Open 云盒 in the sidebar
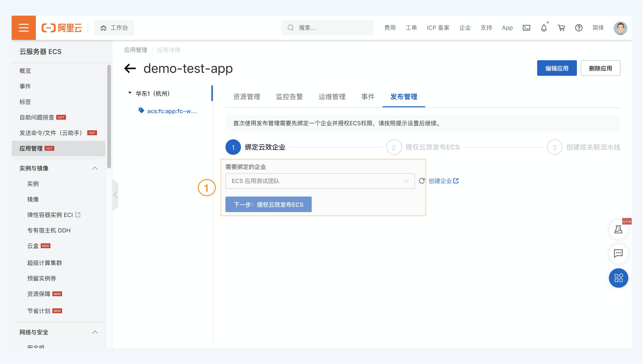The image size is (643, 364). pos(33,246)
